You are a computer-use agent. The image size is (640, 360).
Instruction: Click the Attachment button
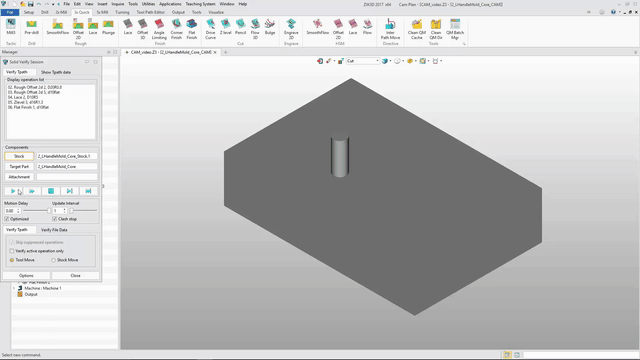coord(19,177)
